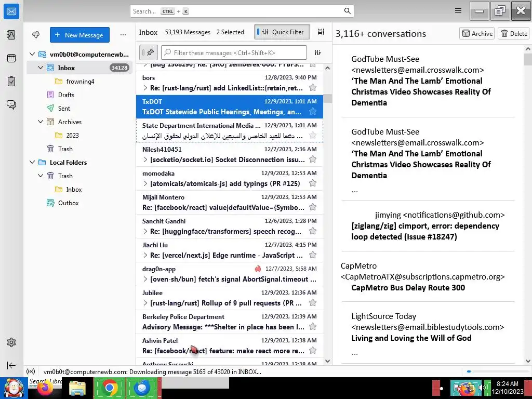
Task: Toggle the Quick Filter bar button
Action: coord(282,32)
